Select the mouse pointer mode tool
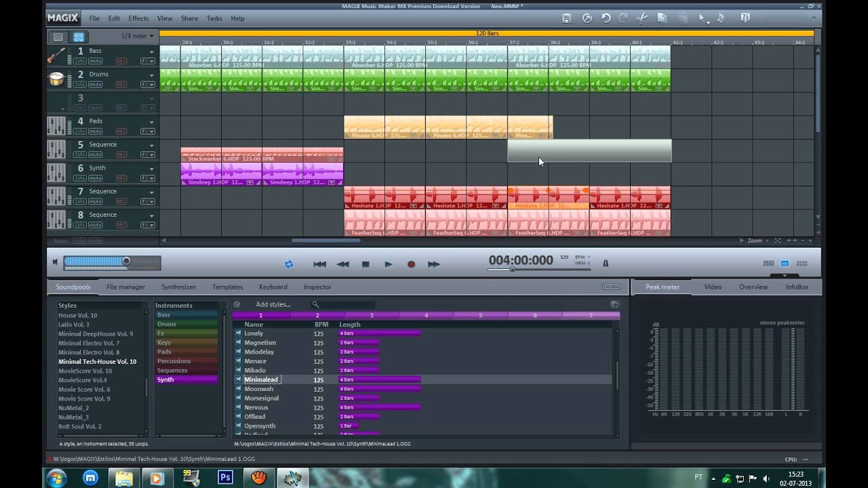The height and width of the screenshot is (488, 868). point(703,18)
